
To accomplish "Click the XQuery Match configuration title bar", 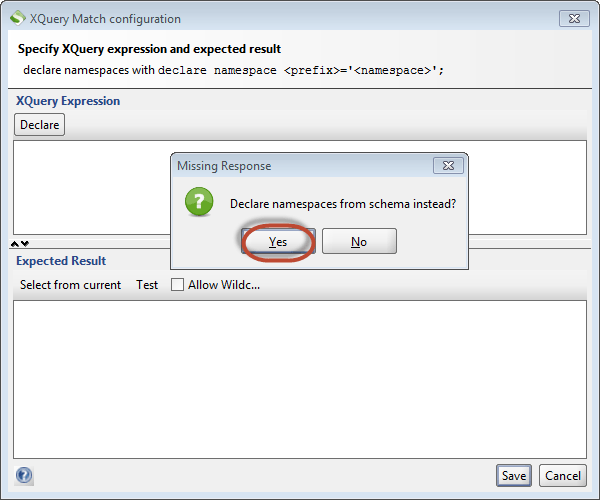I will [300, 19].
